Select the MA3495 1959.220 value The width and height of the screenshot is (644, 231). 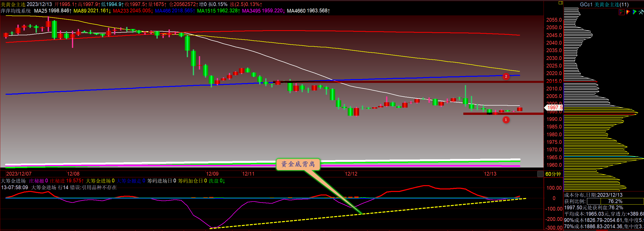pyautogui.click(x=263, y=11)
